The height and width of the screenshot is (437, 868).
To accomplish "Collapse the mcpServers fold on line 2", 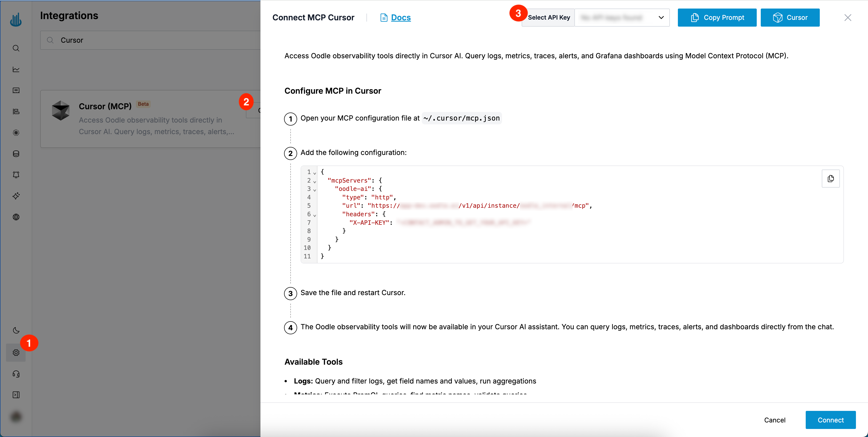I will point(315,182).
